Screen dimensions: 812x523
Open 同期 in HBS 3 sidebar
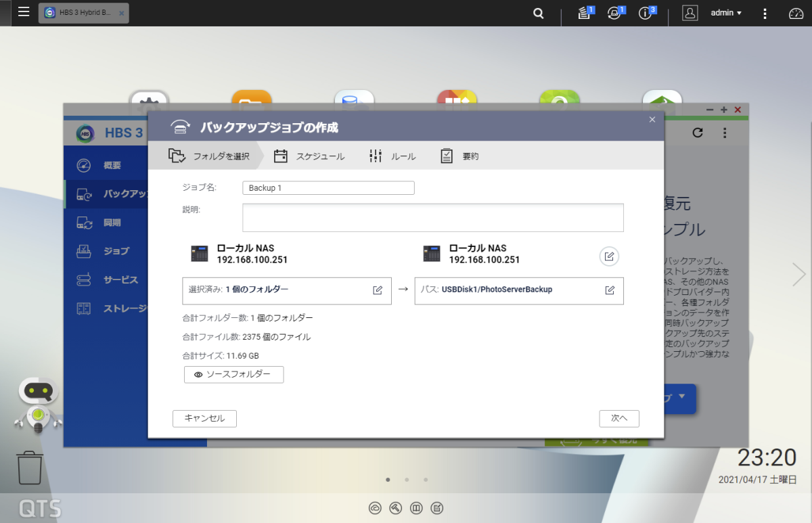coord(107,223)
